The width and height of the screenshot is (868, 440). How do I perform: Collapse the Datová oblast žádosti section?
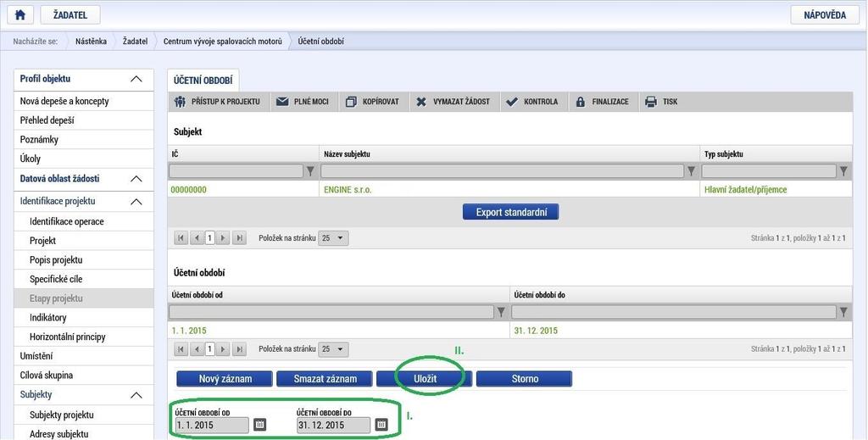[x=136, y=179]
